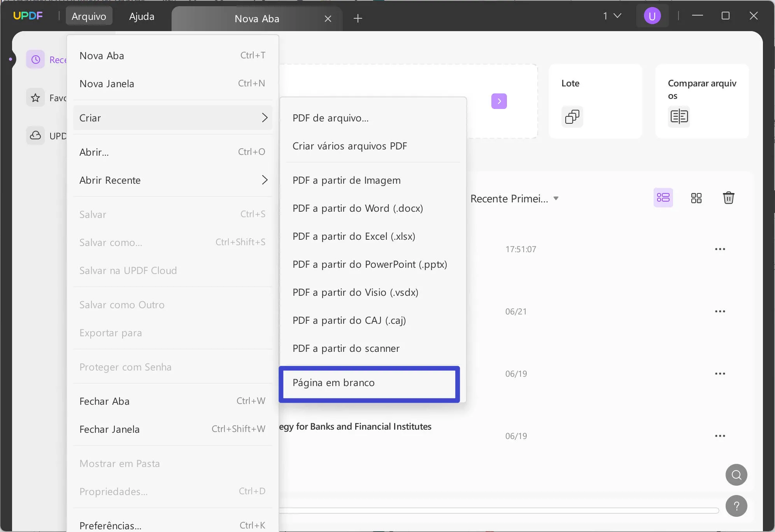The image size is (775, 532).
Task: Choose Fechar Aba menu item
Action: tap(173, 401)
